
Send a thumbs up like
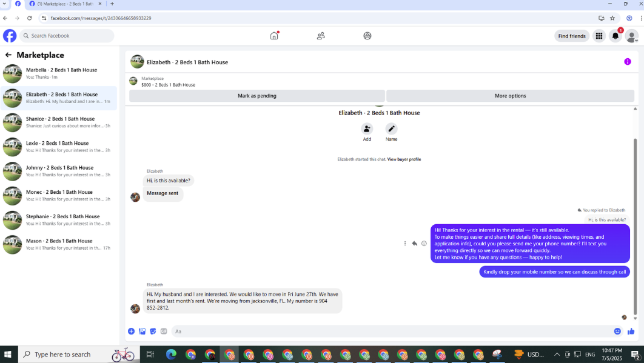tap(631, 331)
